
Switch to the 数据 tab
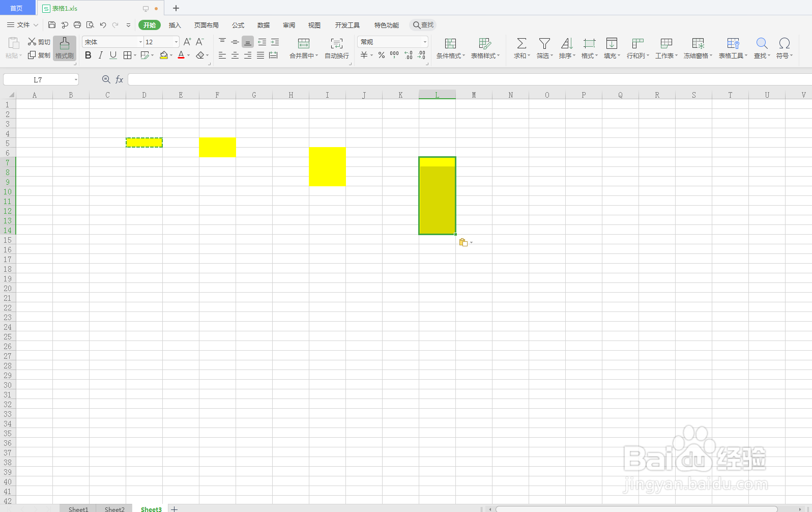tap(264, 25)
